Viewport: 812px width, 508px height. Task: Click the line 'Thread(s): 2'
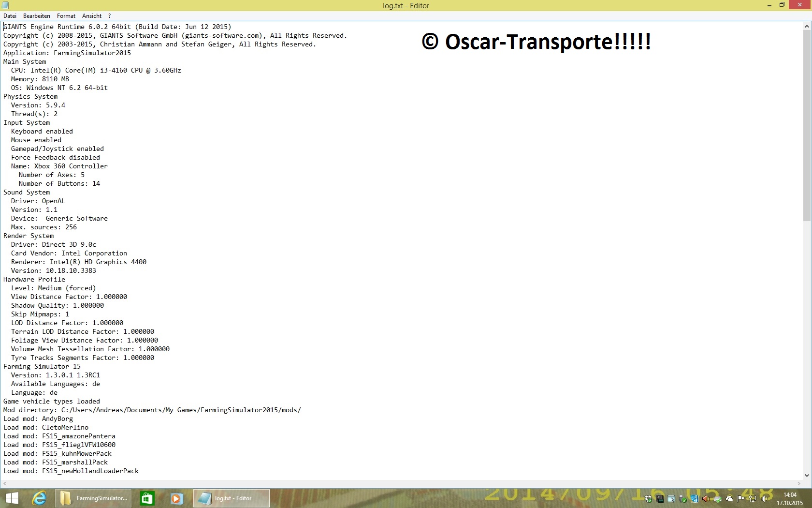pos(34,114)
